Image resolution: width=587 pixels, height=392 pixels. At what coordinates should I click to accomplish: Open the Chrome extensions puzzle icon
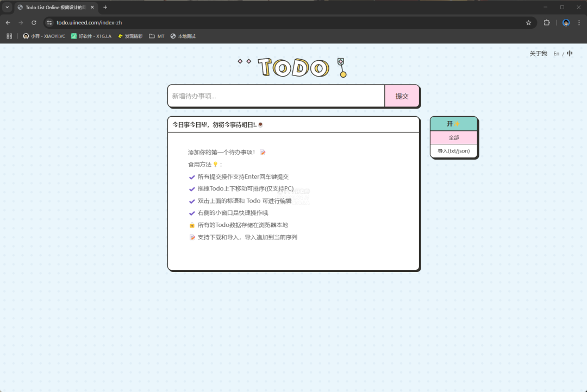[547, 23]
